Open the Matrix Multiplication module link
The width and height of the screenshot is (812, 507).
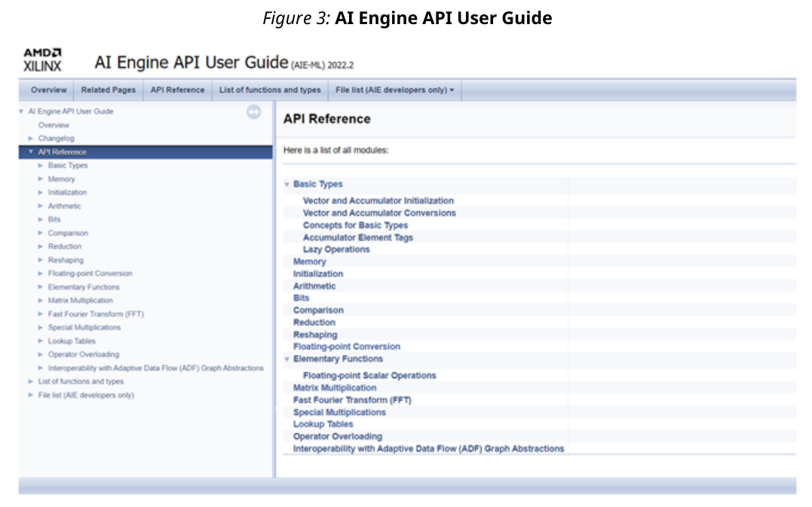coord(335,388)
